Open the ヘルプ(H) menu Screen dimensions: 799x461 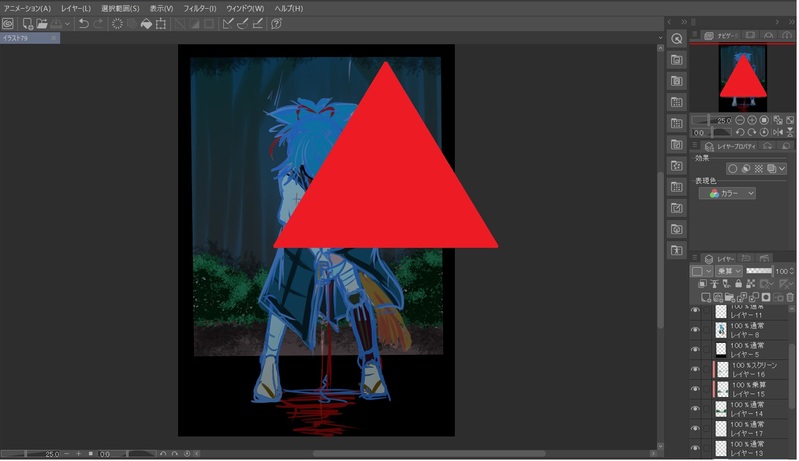[x=288, y=9]
